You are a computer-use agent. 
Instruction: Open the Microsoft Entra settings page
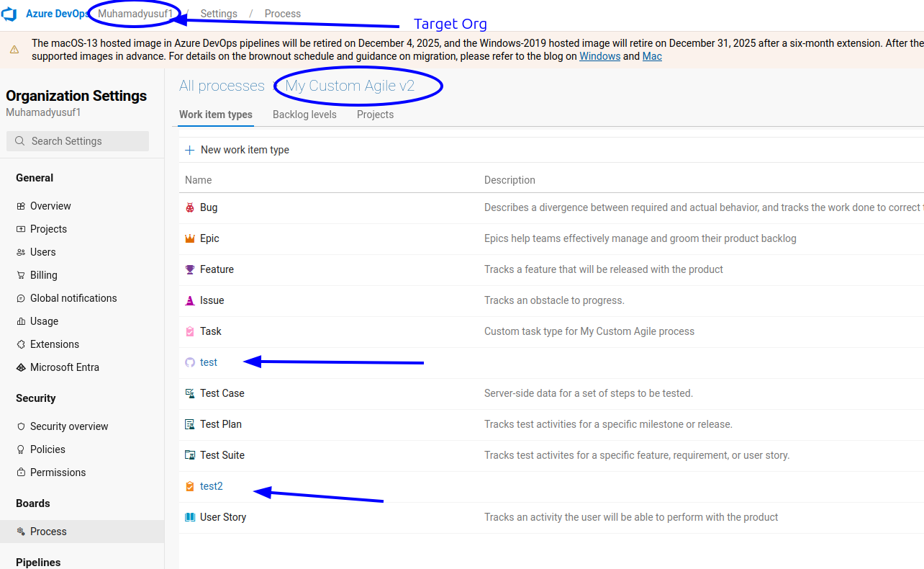pos(65,367)
